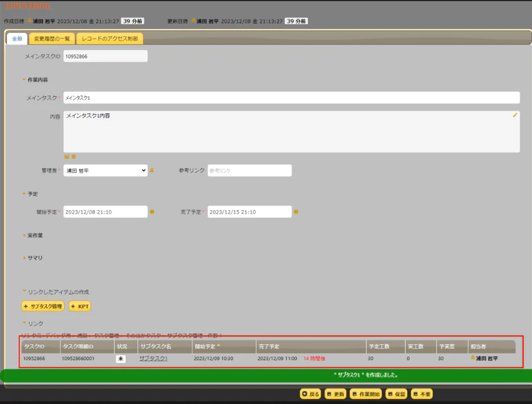Click the 完了予定 date field
The image size is (532, 404).
250,212
